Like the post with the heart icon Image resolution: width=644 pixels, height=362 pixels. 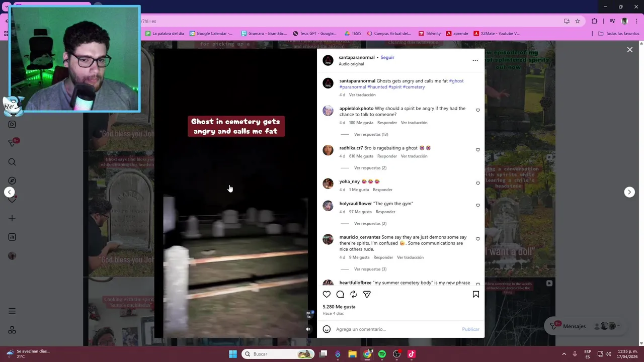click(327, 295)
